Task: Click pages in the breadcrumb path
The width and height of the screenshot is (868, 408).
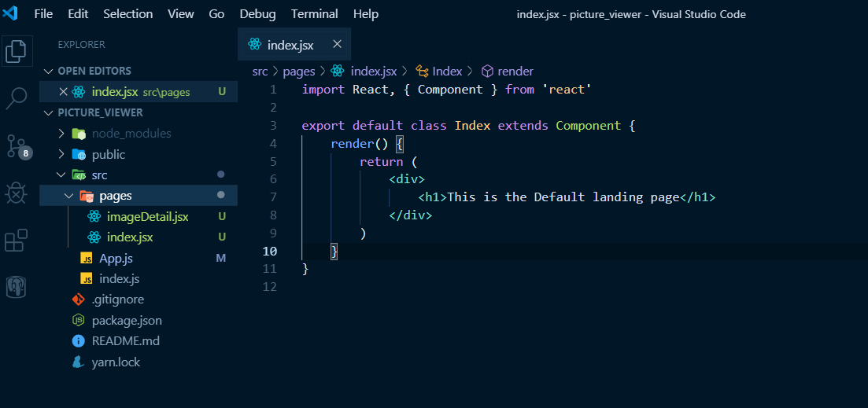Action: click(x=299, y=71)
